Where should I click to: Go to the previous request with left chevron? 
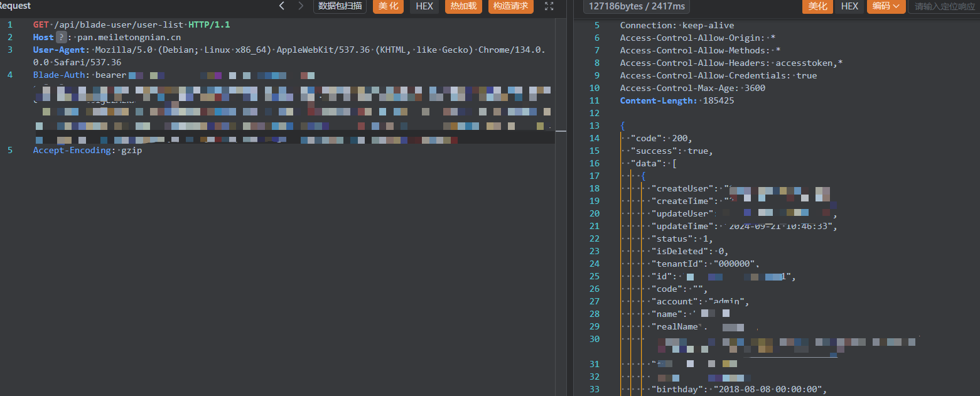click(282, 6)
